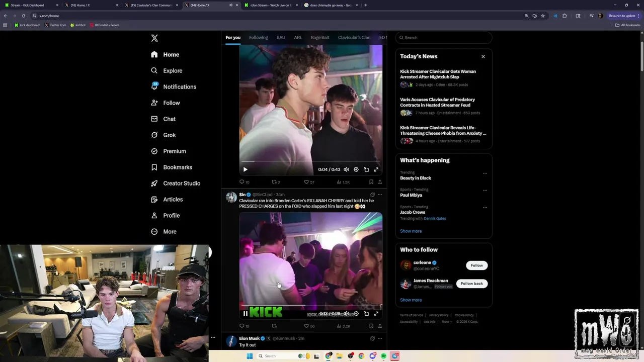Open more menu on Sin's post
The height and width of the screenshot is (362, 644).
point(380,195)
